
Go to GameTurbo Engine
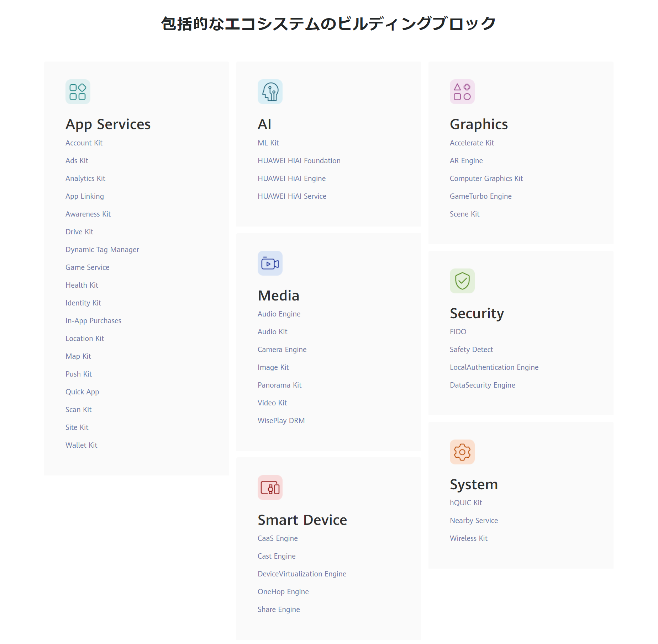[x=481, y=196]
